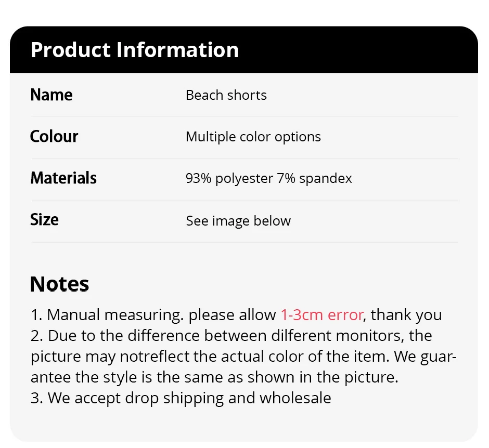Select the 93% polyester 7% spandex text
Screen dimensions: 489x448
pyautogui.click(x=268, y=178)
